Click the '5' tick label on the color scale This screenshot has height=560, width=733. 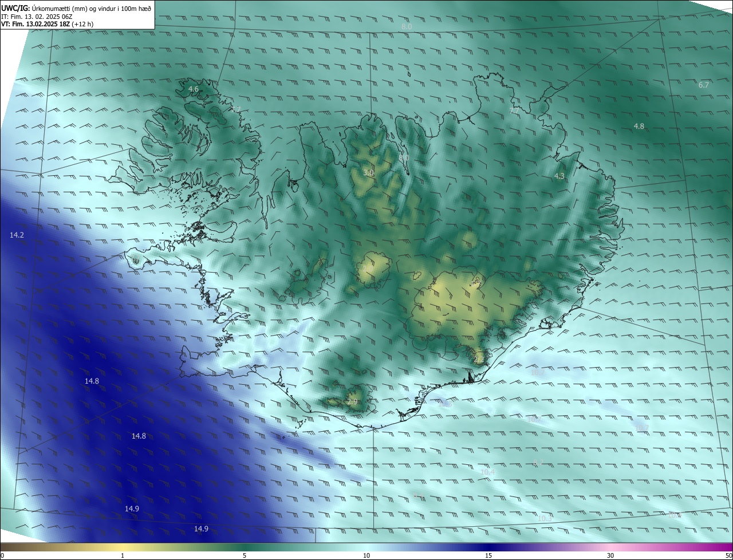(245, 556)
